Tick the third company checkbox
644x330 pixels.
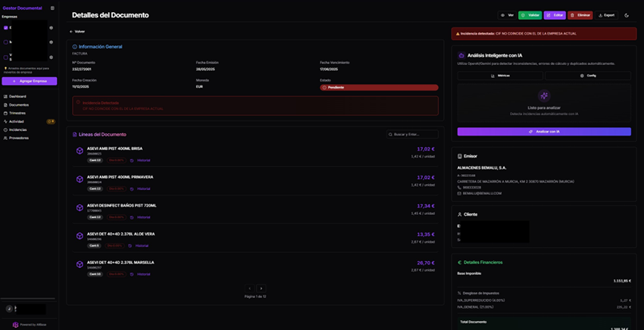(x=6, y=57)
